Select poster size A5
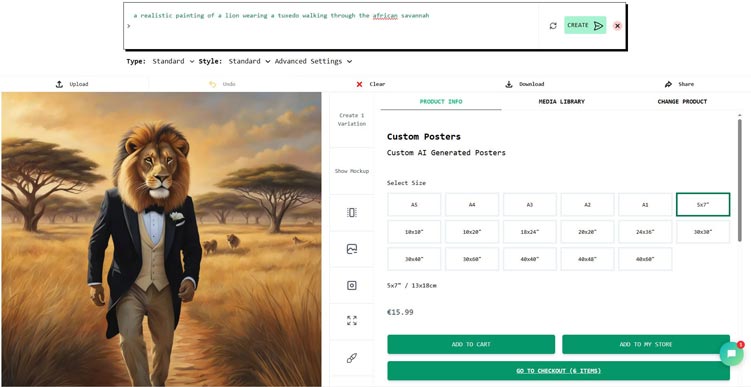751x387 pixels. (x=414, y=205)
